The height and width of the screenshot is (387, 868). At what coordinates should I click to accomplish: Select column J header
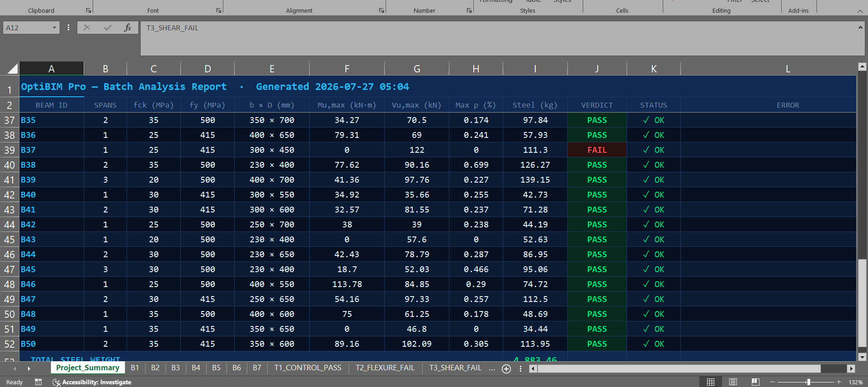597,69
